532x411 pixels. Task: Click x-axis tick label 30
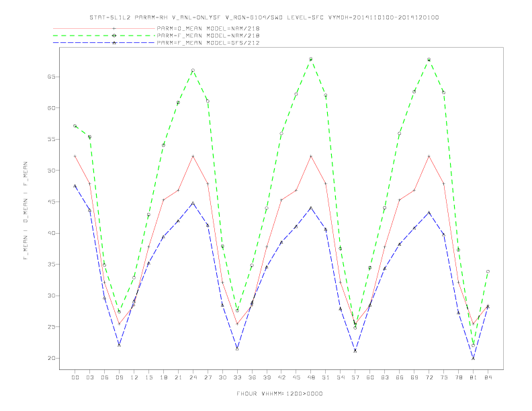coord(222,377)
